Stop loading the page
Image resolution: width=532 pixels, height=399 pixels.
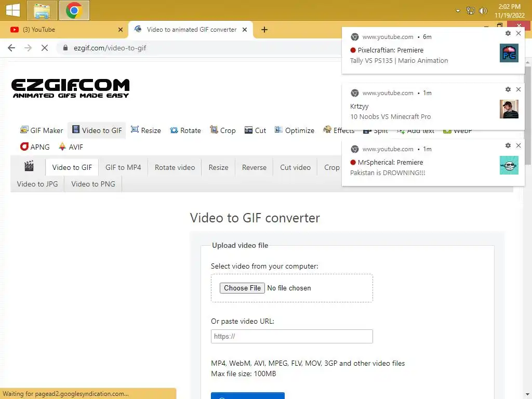(45, 48)
